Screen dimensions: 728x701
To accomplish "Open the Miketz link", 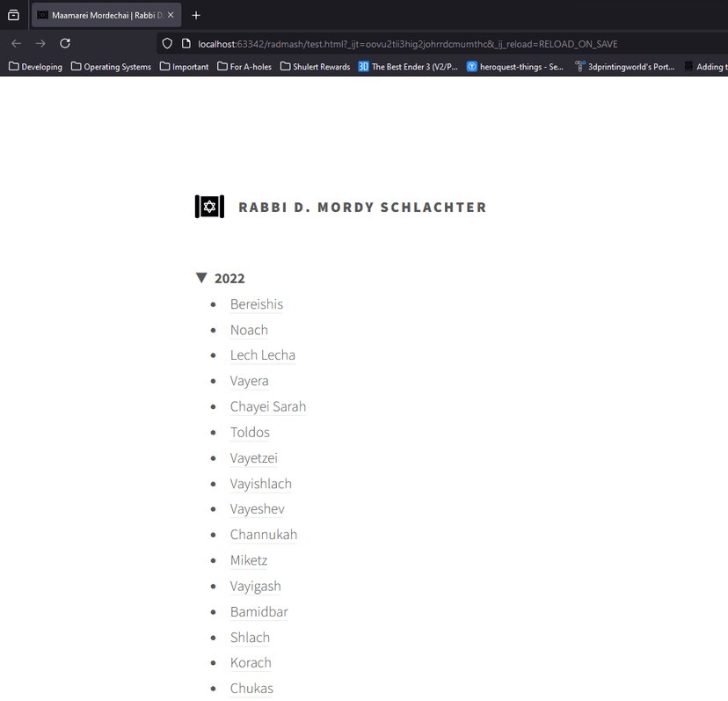I will (x=249, y=560).
